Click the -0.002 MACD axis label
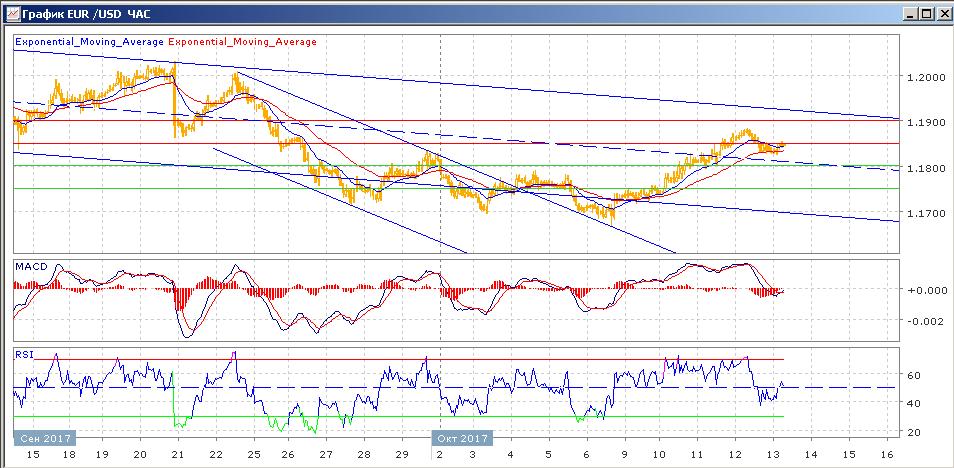 click(x=924, y=322)
